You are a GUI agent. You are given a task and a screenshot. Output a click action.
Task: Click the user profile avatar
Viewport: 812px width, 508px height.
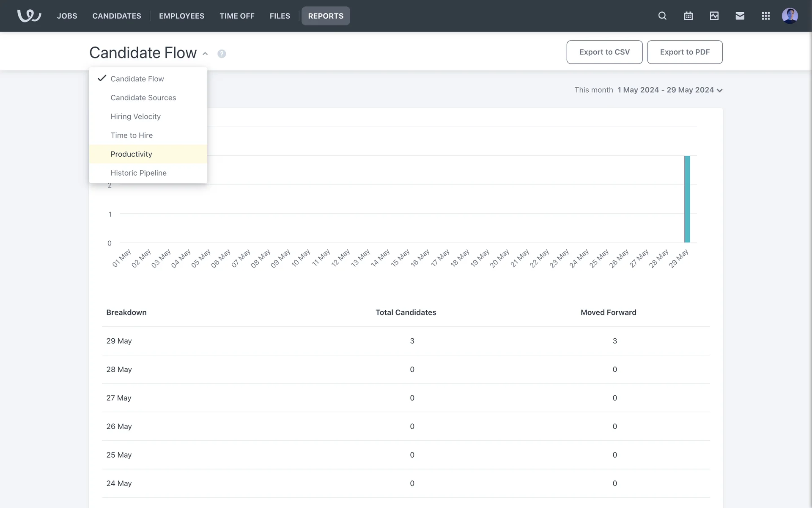click(x=790, y=16)
